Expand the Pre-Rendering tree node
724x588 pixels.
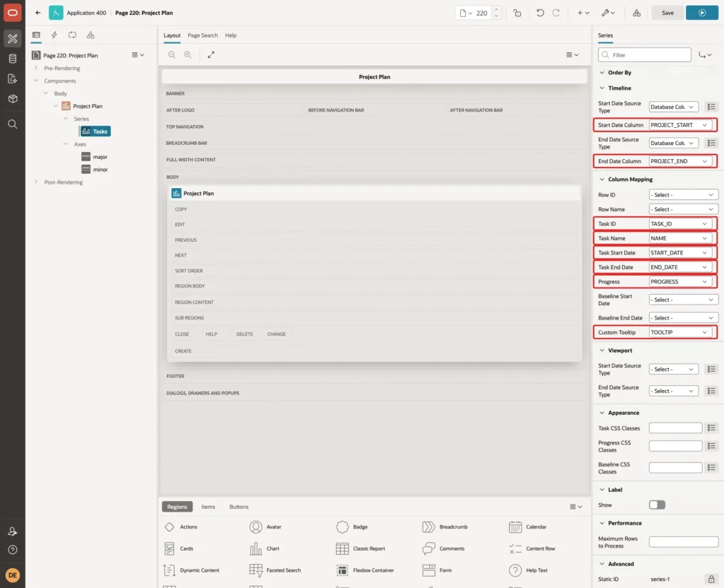(x=35, y=68)
